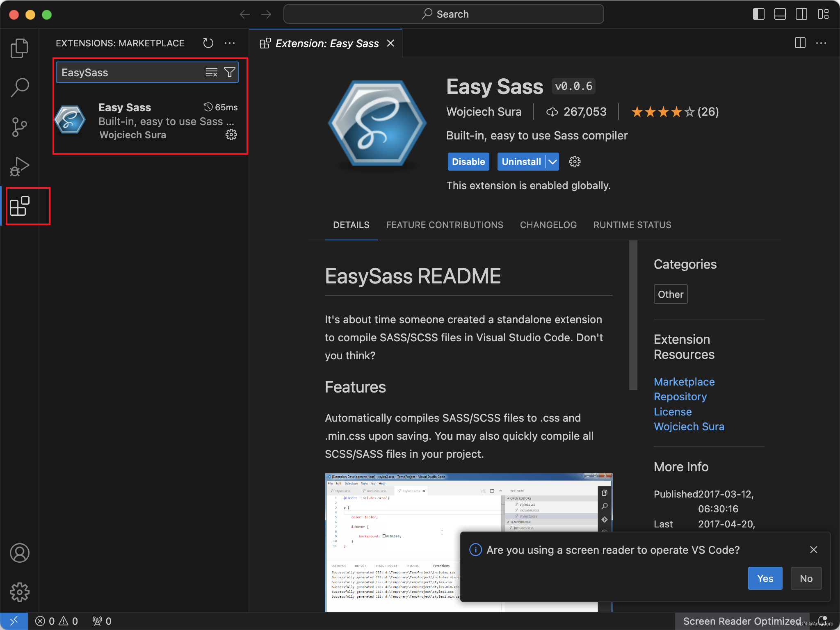Screen dimensions: 840x630
Task: Refresh the extensions marketplace list
Action: pos(208,43)
